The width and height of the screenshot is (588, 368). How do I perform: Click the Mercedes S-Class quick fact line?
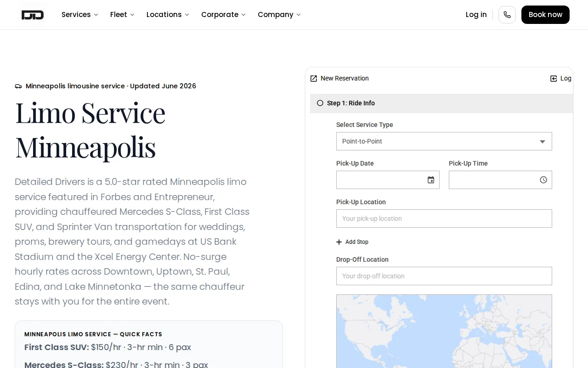[x=116, y=364]
